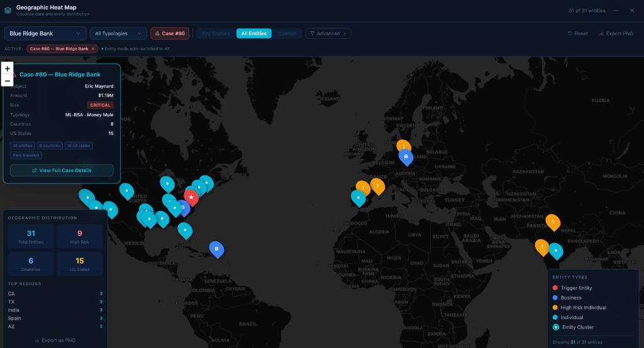644x348 pixels.
Task: Close the Geographic Heat Map window
Action: 631,11
